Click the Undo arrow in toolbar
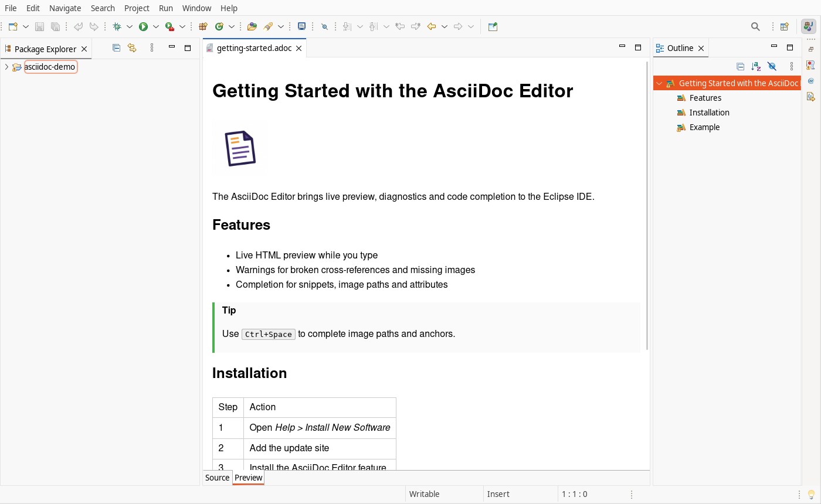The width and height of the screenshot is (821, 504). pos(78,26)
